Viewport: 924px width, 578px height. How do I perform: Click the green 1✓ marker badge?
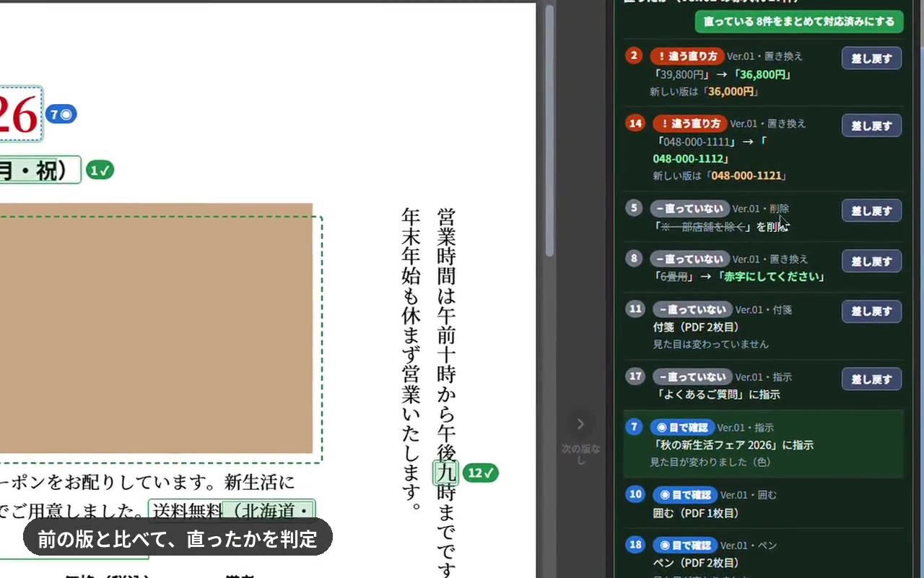(x=100, y=171)
